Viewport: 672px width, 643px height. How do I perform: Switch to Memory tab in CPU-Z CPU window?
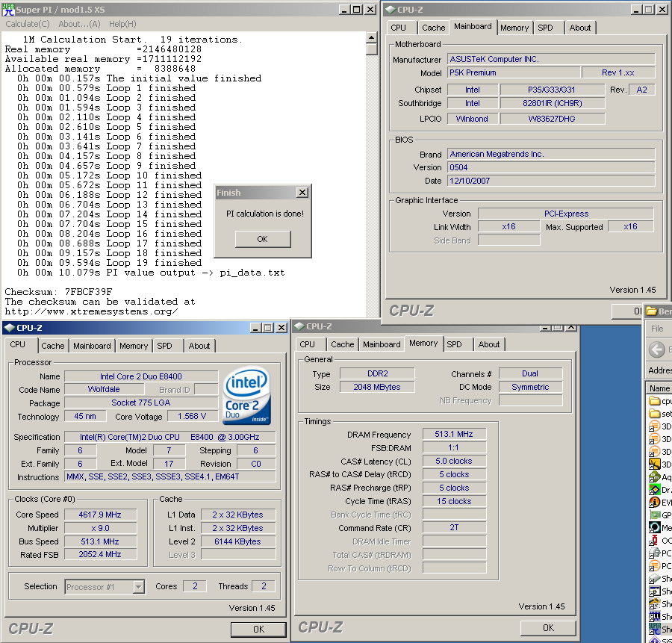tap(134, 346)
